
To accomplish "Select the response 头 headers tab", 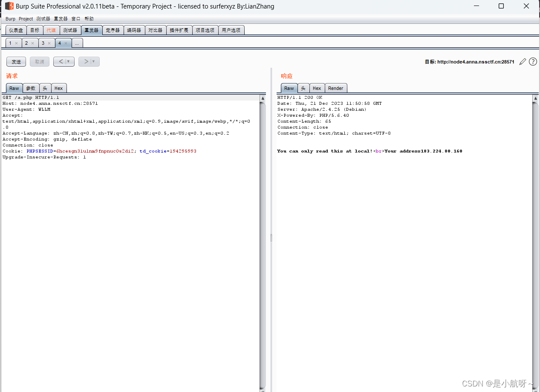I will (303, 88).
